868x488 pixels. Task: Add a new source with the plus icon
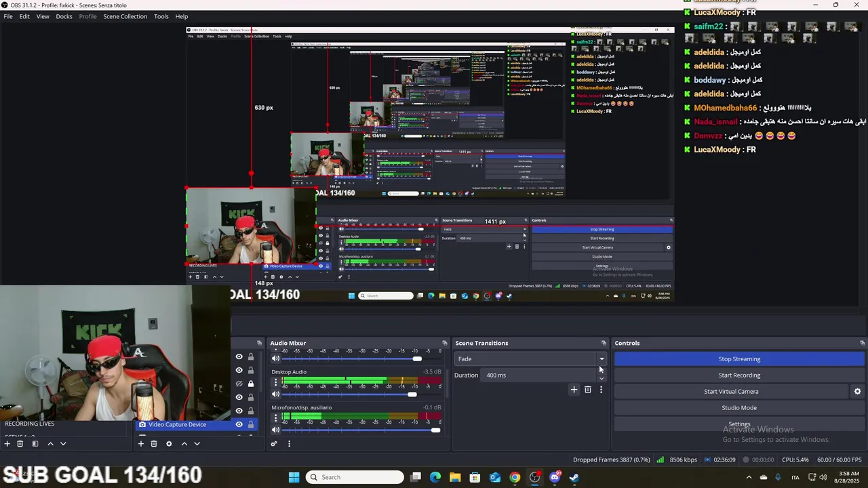coord(141,444)
